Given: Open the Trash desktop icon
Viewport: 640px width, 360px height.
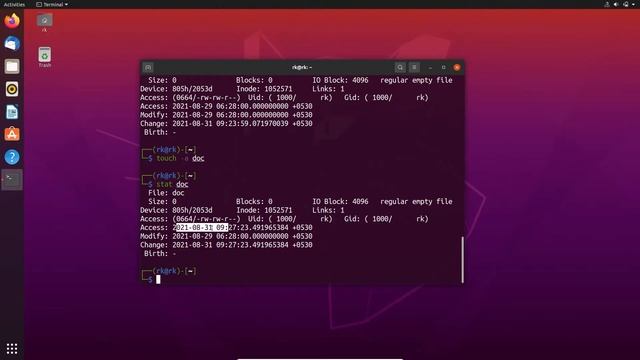Looking at the screenshot, I should (x=44, y=58).
